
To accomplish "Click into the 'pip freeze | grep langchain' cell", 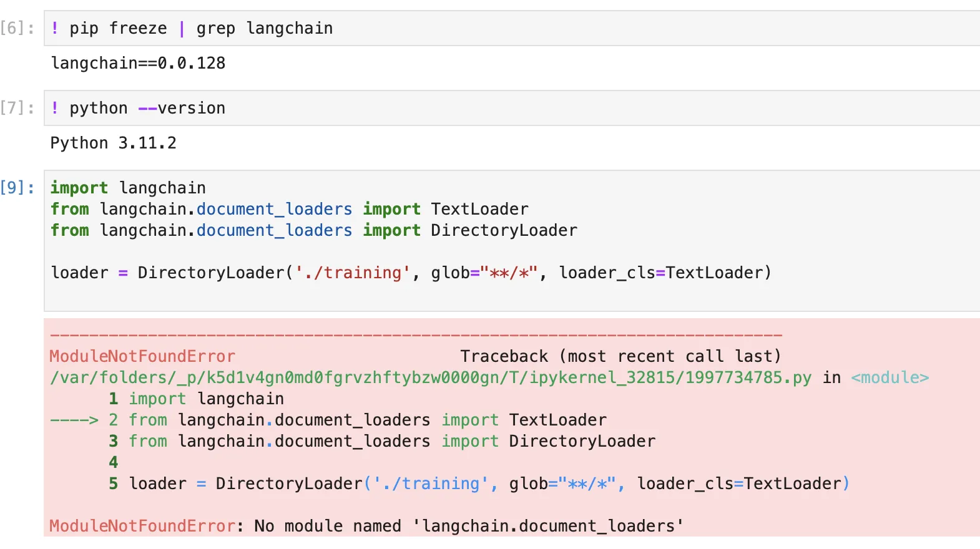I will coord(512,28).
